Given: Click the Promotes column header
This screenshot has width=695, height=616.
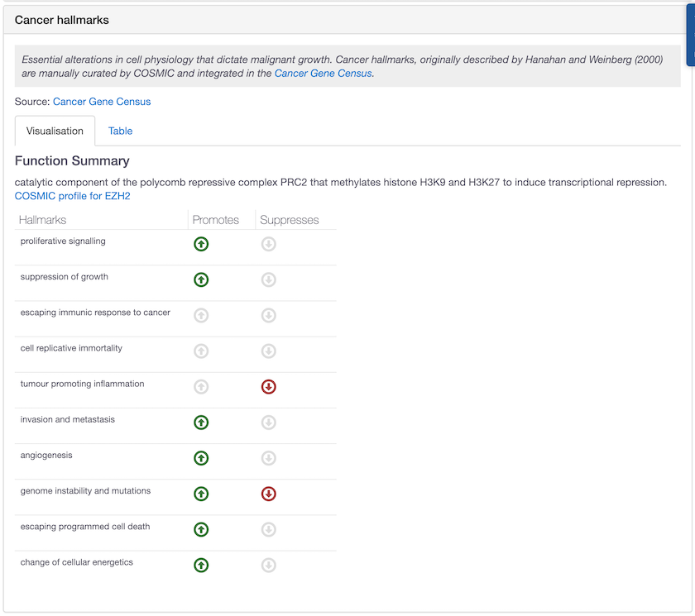Looking at the screenshot, I should 215,220.
